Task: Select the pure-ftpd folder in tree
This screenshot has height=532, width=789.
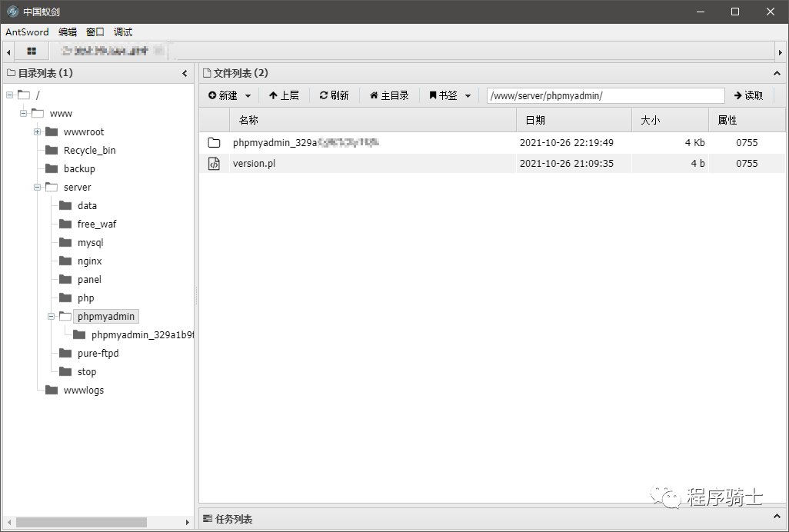Action: [98, 354]
